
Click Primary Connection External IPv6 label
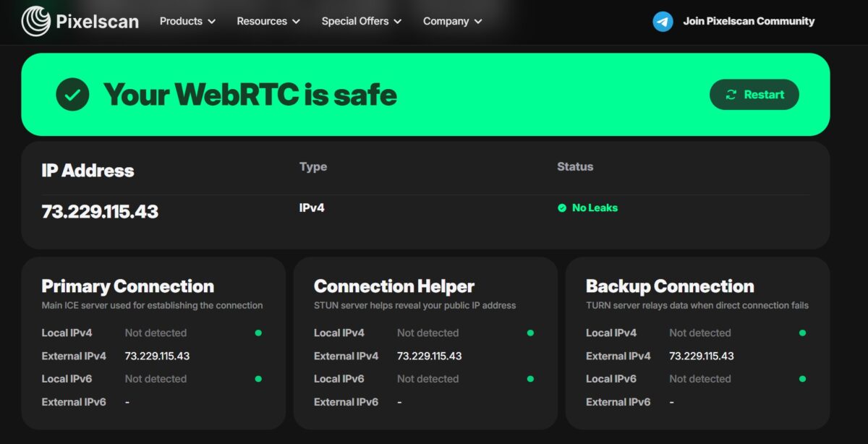pyautogui.click(x=74, y=402)
